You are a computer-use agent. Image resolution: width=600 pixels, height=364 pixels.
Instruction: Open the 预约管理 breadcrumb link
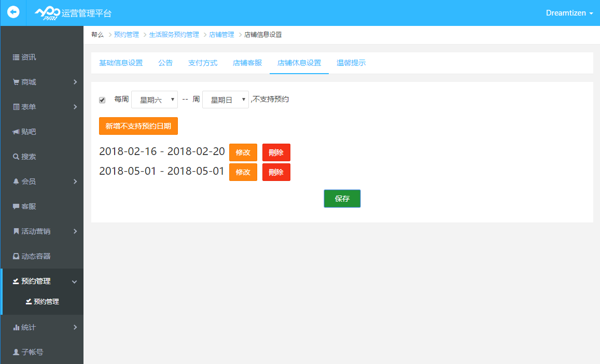pyautogui.click(x=127, y=34)
